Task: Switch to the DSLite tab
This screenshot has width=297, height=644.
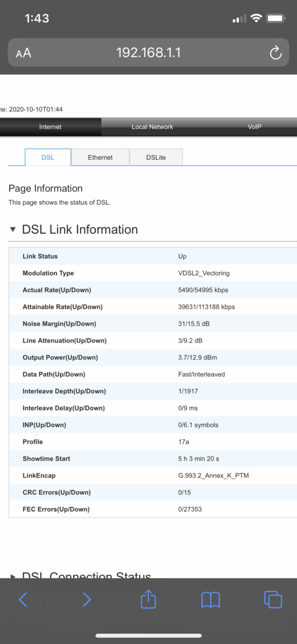Action: point(156,157)
